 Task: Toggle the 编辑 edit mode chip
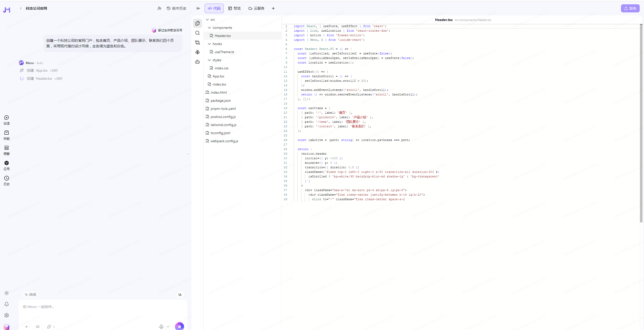click(x=30, y=294)
